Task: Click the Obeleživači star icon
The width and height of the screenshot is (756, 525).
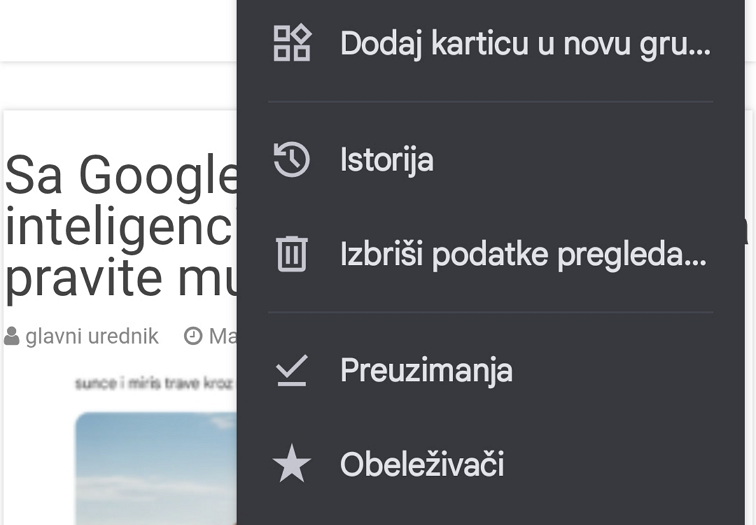Action: pos(292,465)
